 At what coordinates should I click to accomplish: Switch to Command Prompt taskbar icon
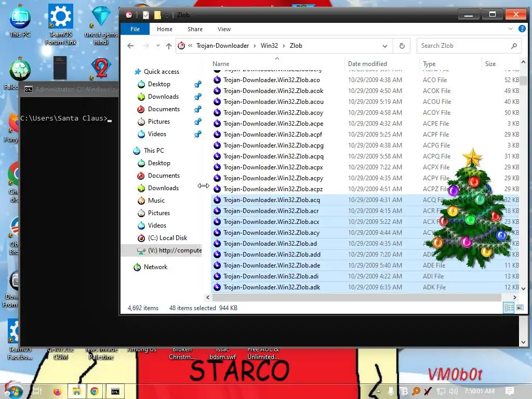point(115,392)
